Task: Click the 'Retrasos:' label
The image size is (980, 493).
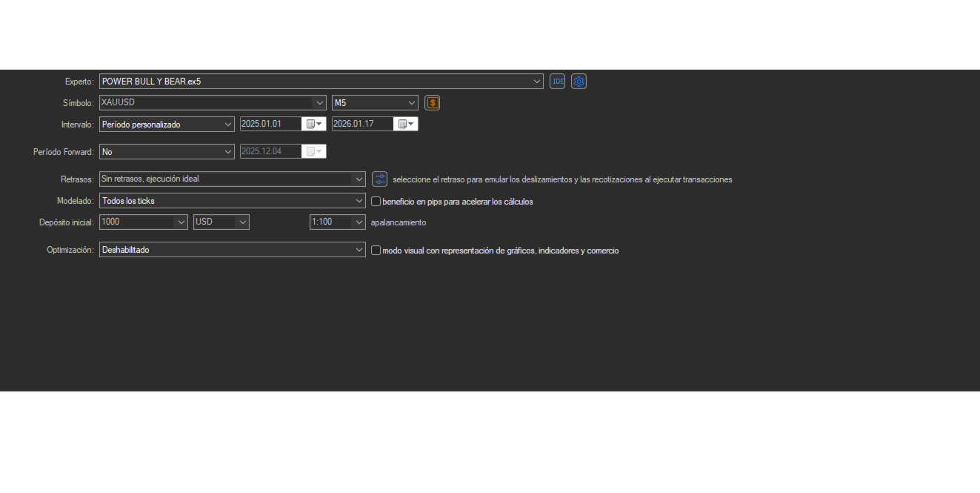Action: point(78,179)
